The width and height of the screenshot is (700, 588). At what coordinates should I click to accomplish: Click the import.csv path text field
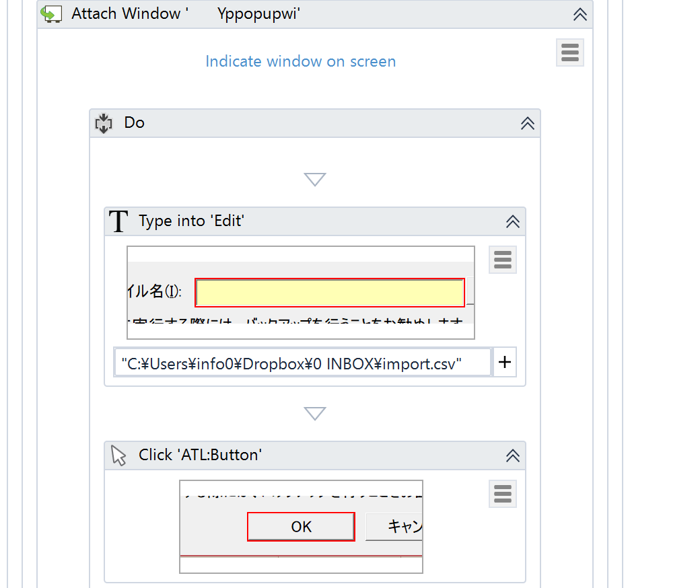click(302, 363)
